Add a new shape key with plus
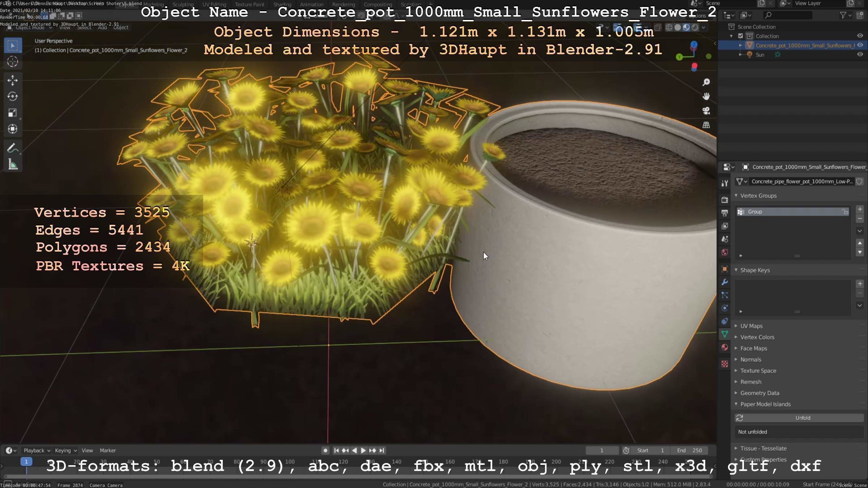The width and height of the screenshot is (868, 488). click(x=860, y=284)
